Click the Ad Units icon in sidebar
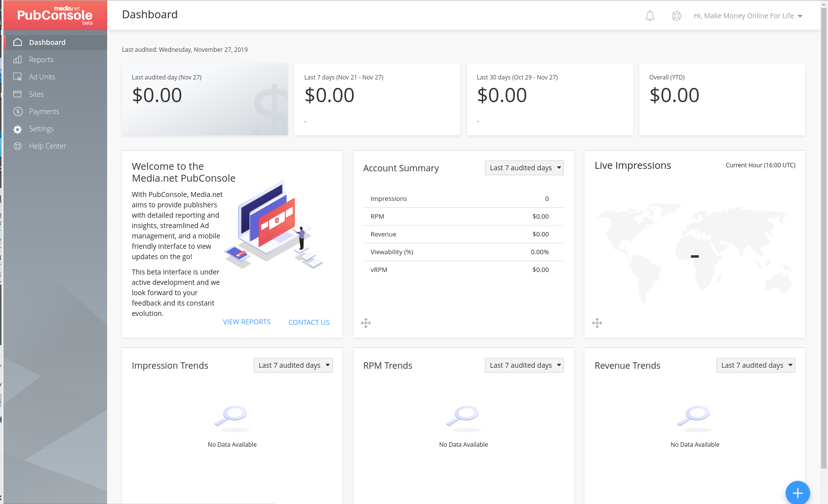The height and width of the screenshot is (504, 828). tap(18, 77)
